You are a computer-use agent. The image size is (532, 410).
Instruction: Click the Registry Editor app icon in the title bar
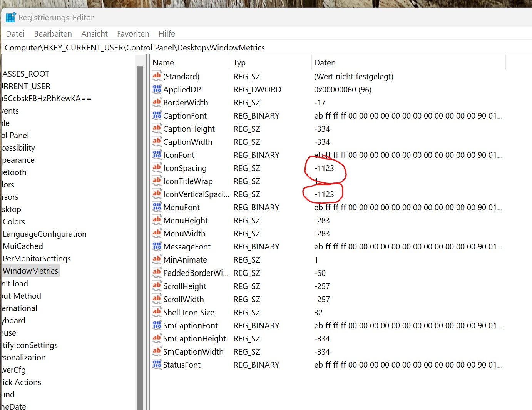click(x=10, y=17)
